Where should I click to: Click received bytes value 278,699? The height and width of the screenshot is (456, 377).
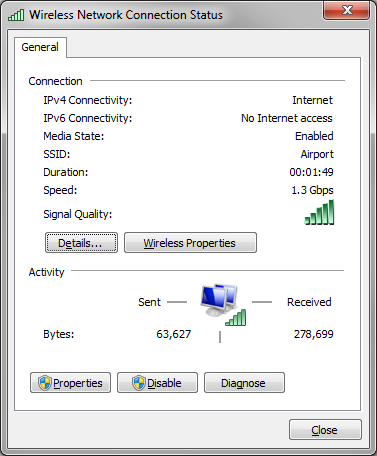tap(313, 334)
